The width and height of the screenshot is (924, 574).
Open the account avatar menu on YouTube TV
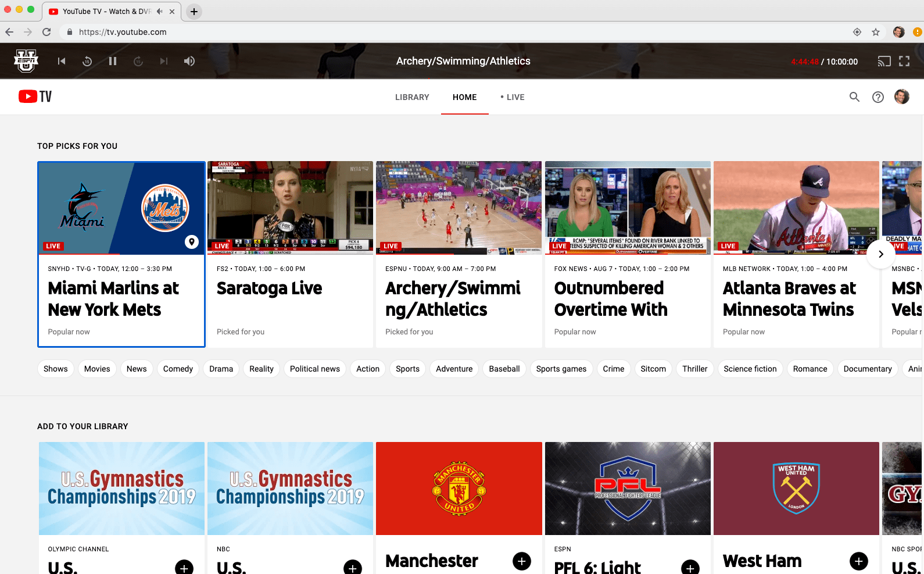point(902,97)
